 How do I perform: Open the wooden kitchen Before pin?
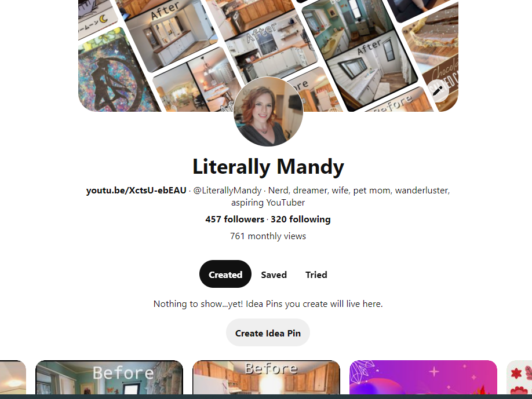pos(267,378)
